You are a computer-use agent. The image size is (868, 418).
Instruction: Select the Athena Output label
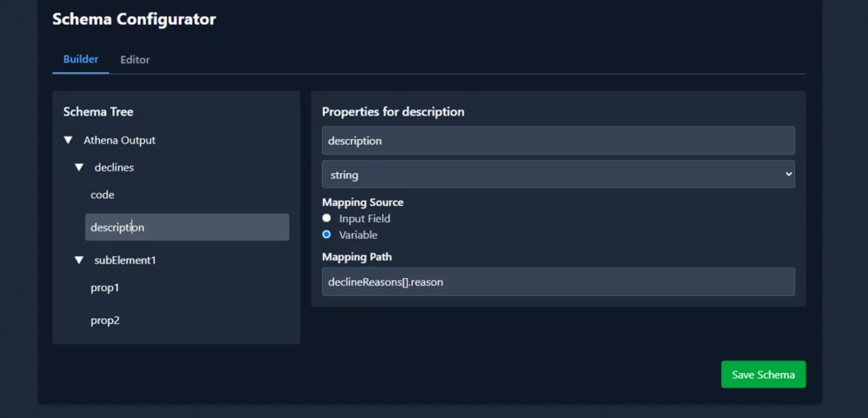tap(120, 141)
